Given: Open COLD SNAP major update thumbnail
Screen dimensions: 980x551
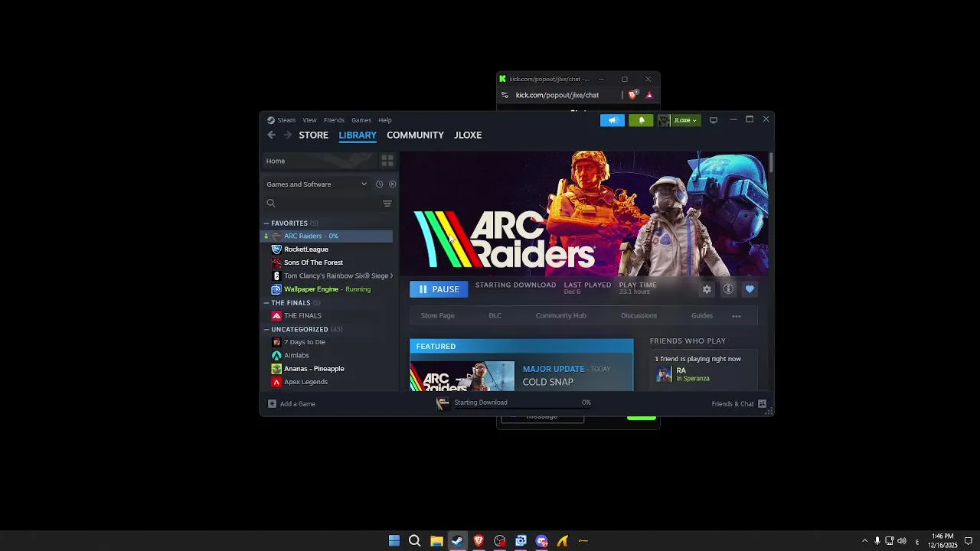Looking at the screenshot, I should [x=462, y=376].
